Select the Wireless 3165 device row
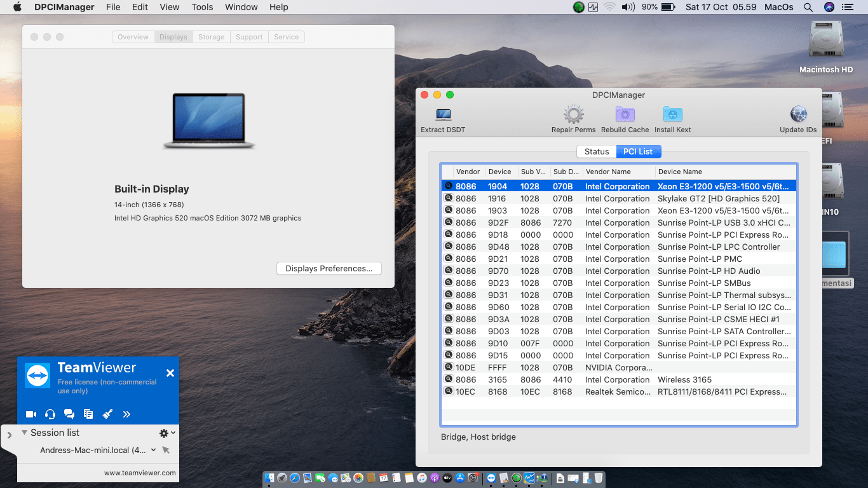This screenshot has width=868, height=488. click(618, 380)
